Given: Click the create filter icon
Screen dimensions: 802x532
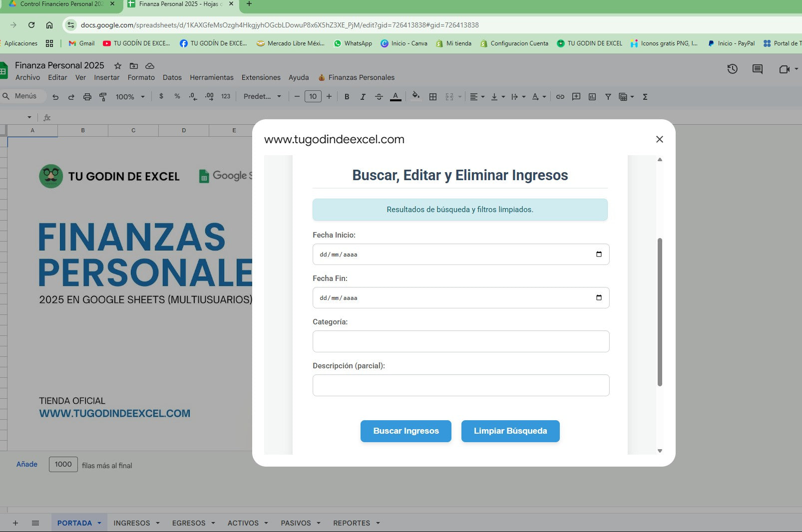Looking at the screenshot, I should pos(608,97).
